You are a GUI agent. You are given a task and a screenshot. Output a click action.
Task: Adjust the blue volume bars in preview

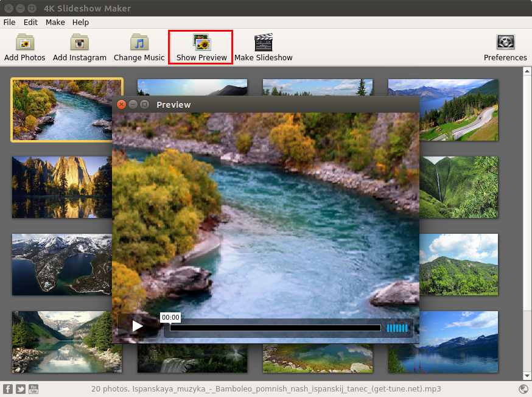(397, 328)
